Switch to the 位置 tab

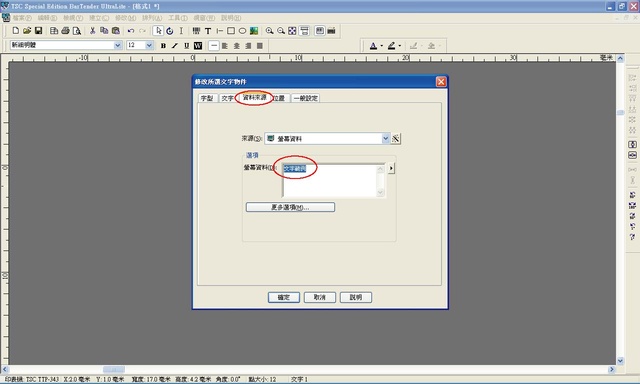pyautogui.click(x=279, y=98)
